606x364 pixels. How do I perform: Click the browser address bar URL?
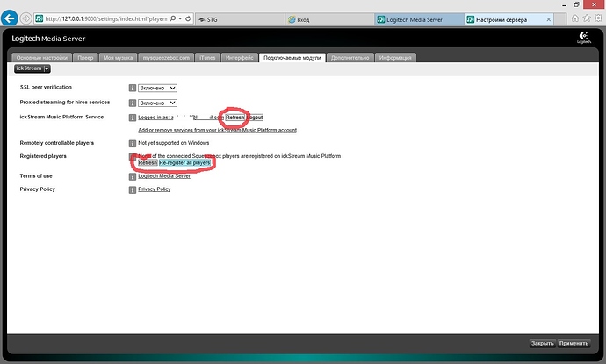105,18
